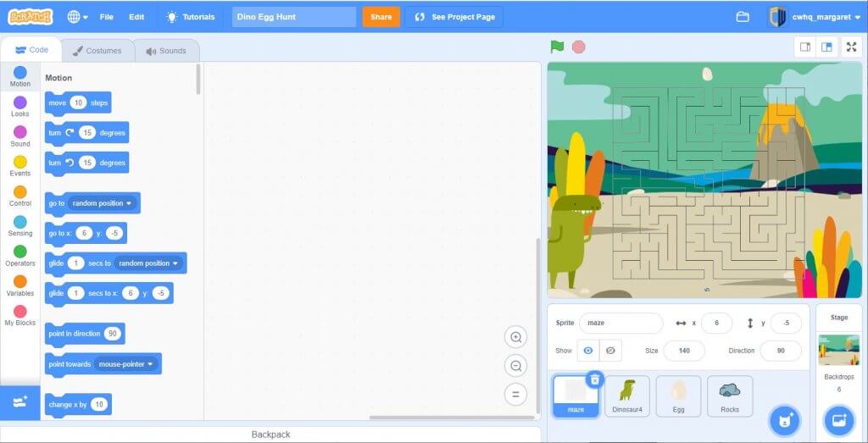This screenshot has height=443, width=868.
Task: Show the sprite with the eye icon
Action: point(588,351)
